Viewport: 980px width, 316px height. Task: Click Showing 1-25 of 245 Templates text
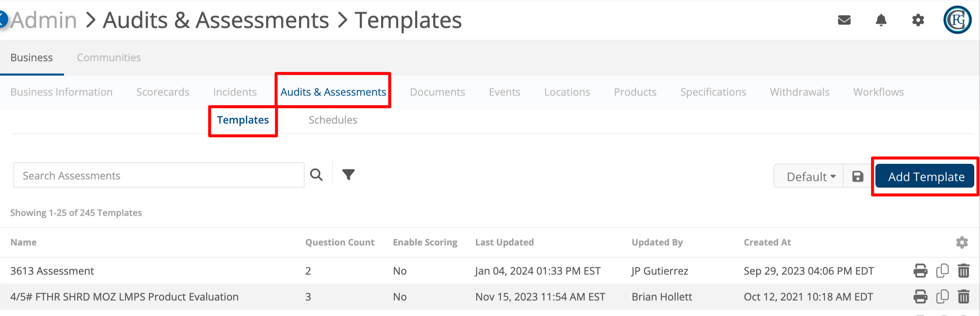pyautogui.click(x=76, y=213)
